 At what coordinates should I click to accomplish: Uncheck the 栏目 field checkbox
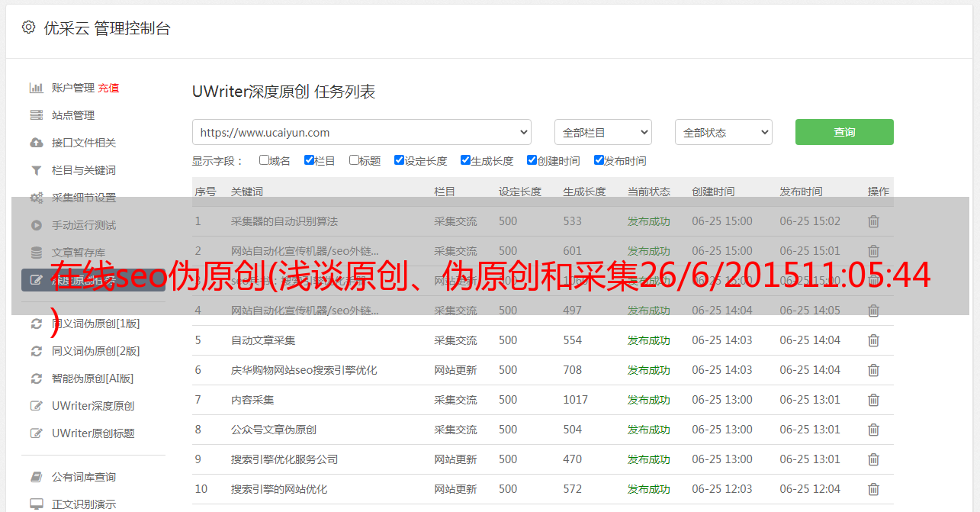[309, 160]
